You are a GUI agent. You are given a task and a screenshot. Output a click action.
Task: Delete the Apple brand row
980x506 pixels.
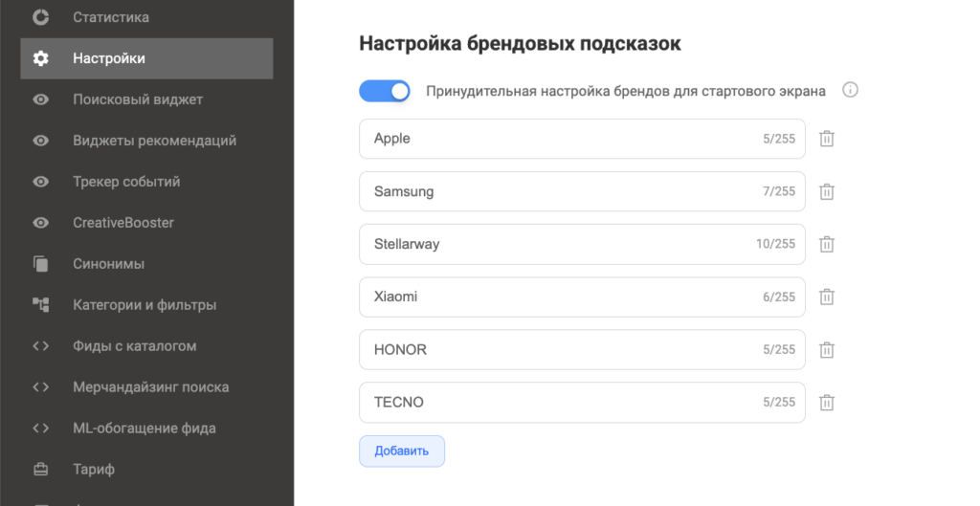[827, 139]
